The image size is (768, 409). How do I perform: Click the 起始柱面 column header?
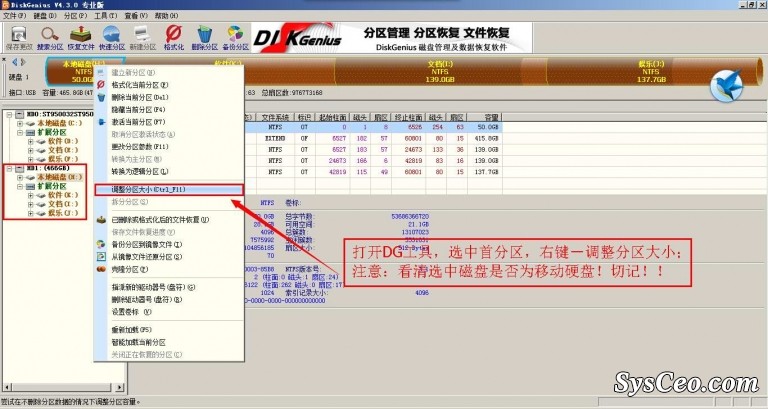(x=332, y=118)
